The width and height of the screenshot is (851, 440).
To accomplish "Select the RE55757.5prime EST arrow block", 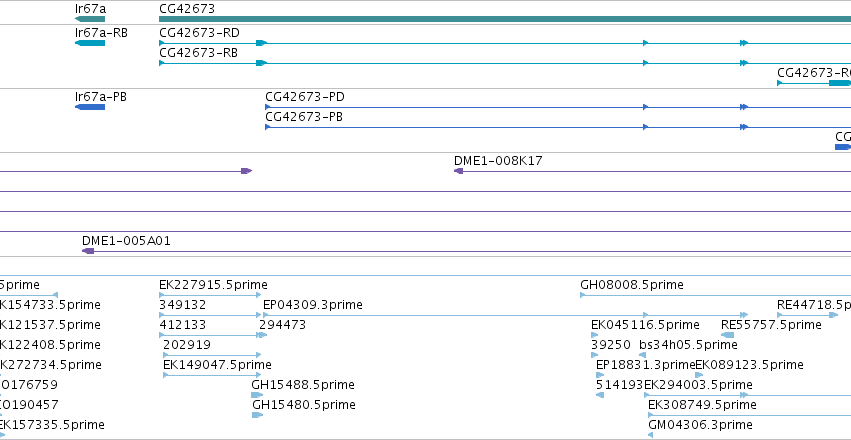I will tap(728, 335).
